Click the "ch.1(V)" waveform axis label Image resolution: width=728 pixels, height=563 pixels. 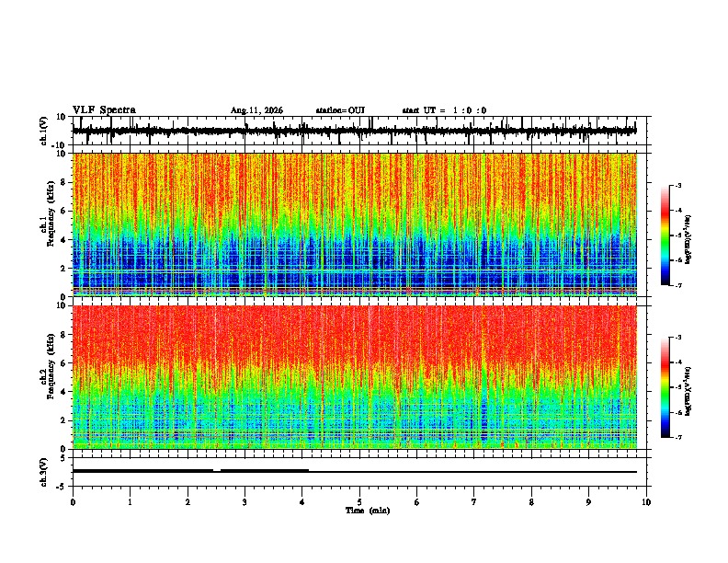[44, 131]
